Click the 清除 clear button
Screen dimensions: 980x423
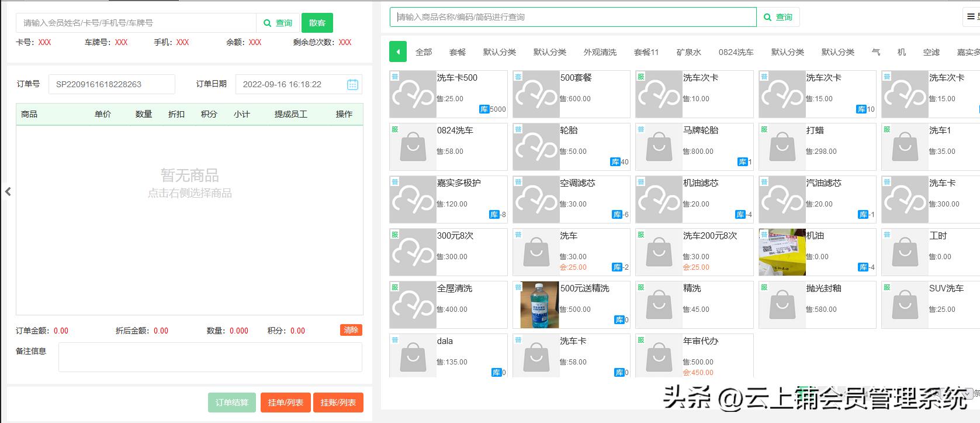click(x=351, y=330)
